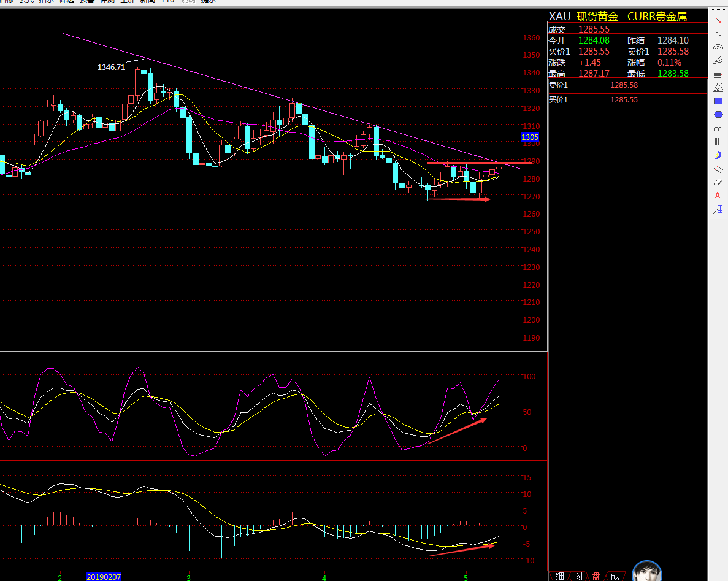728x581 pixels.
Task: Click the 最高 value 1287.17
Action: (594, 74)
